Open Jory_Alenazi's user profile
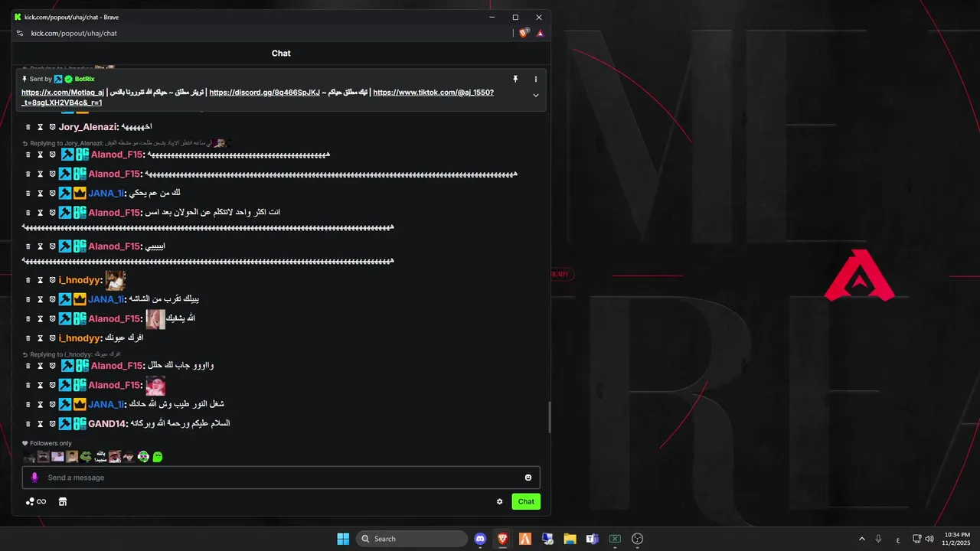 (89, 127)
